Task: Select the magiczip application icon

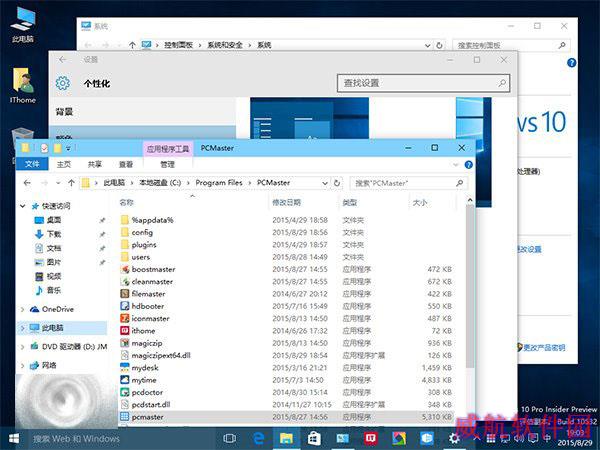Action: pos(125,343)
